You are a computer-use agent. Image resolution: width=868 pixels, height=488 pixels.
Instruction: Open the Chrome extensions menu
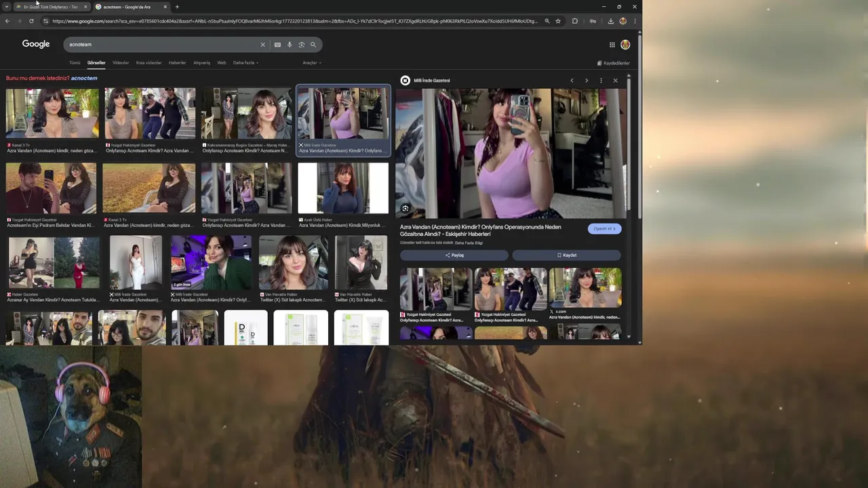pos(575,21)
